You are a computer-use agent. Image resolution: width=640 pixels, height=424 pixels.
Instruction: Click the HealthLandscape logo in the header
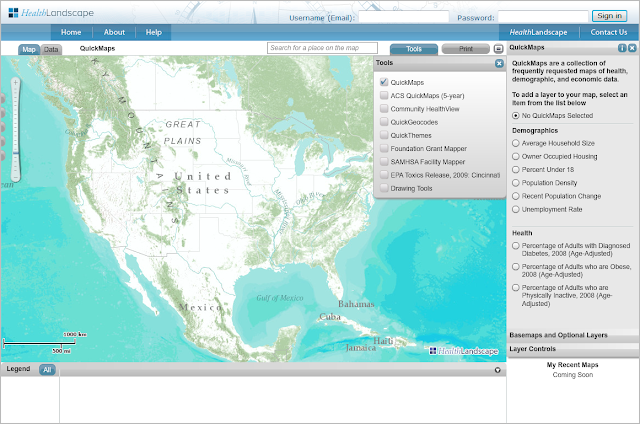pyautogui.click(x=51, y=13)
